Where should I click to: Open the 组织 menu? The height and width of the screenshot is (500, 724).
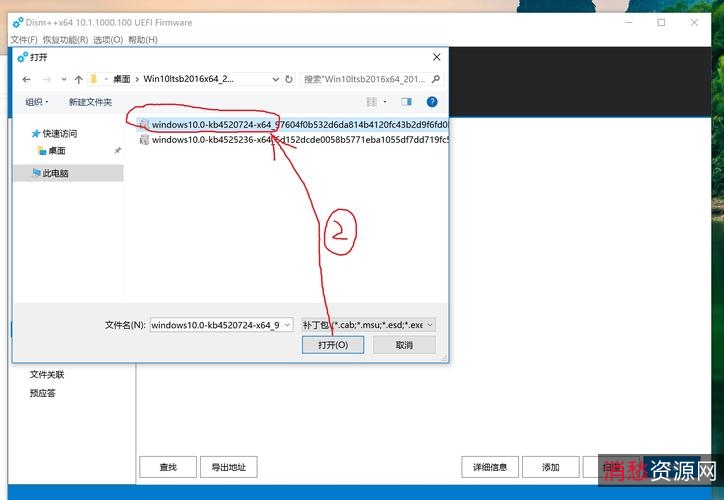(x=36, y=102)
